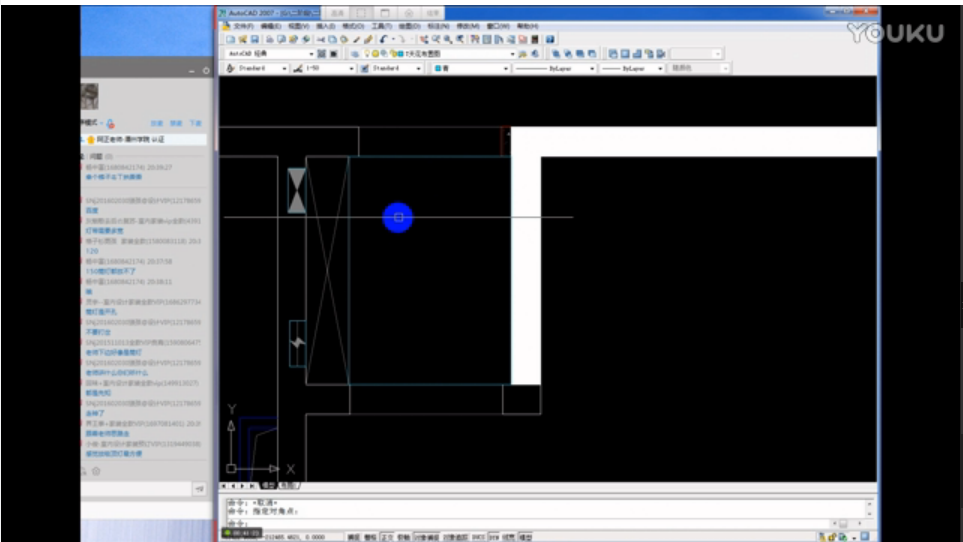963x542 pixels.
Task: Click the Open file icon in standard toolbar
Action: coord(243,39)
